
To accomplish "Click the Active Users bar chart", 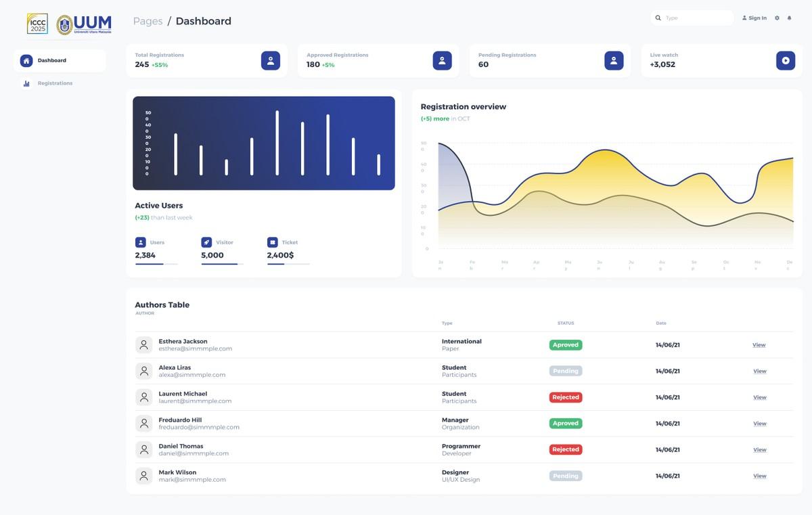I will point(264,143).
